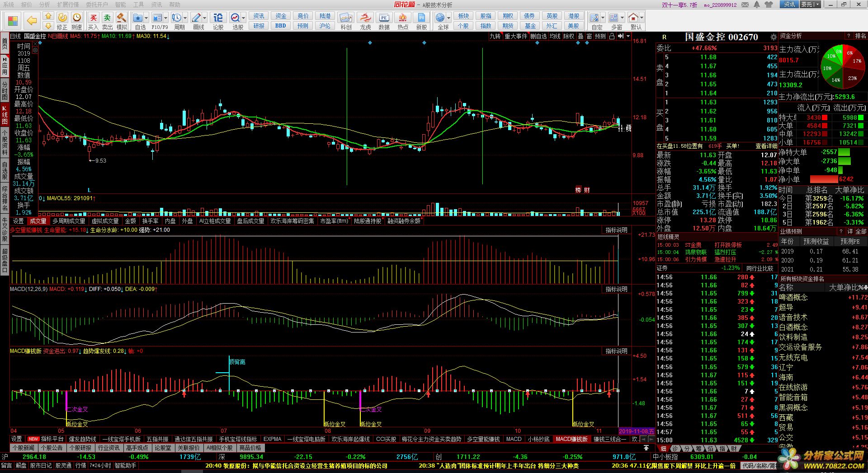Click the 查看详细 link in order book

click(766, 146)
